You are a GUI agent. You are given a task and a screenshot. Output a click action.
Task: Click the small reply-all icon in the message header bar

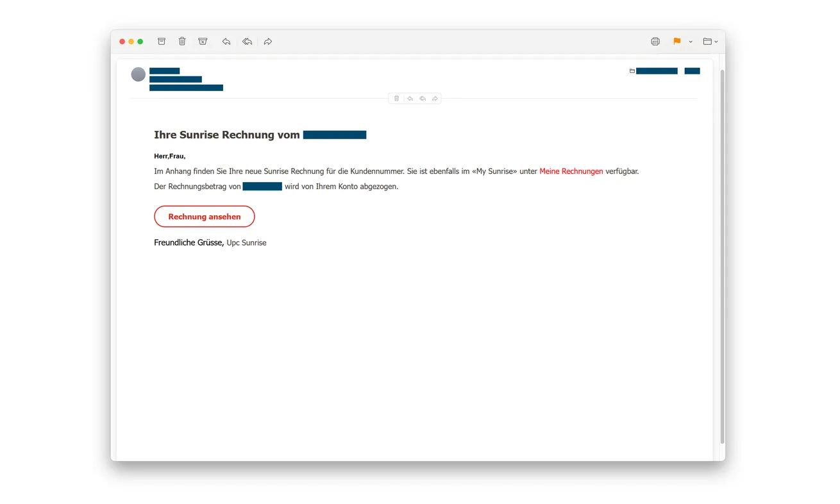(x=423, y=99)
